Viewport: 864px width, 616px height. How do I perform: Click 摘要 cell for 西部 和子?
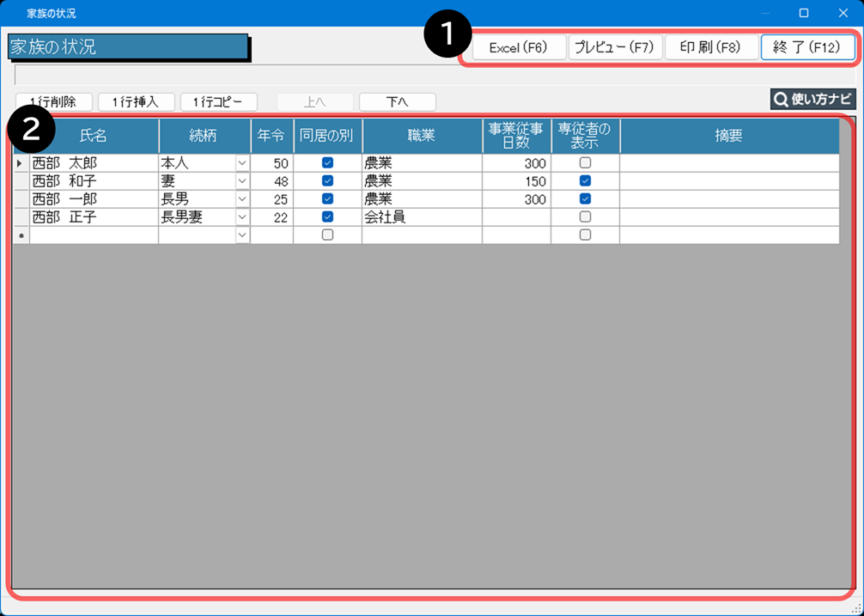(728, 181)
